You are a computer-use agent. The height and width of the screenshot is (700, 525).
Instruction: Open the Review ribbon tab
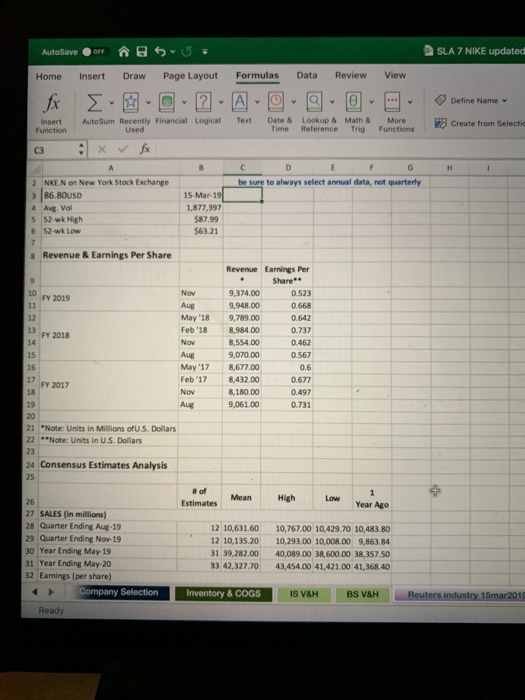click(351, 75)
